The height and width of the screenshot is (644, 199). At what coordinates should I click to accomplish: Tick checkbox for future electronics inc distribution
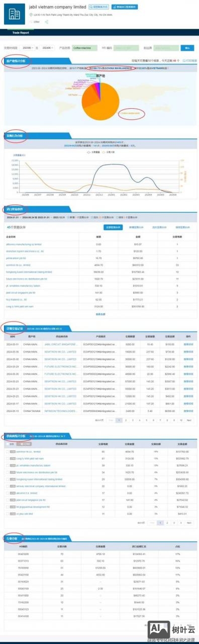click(8, 472)
